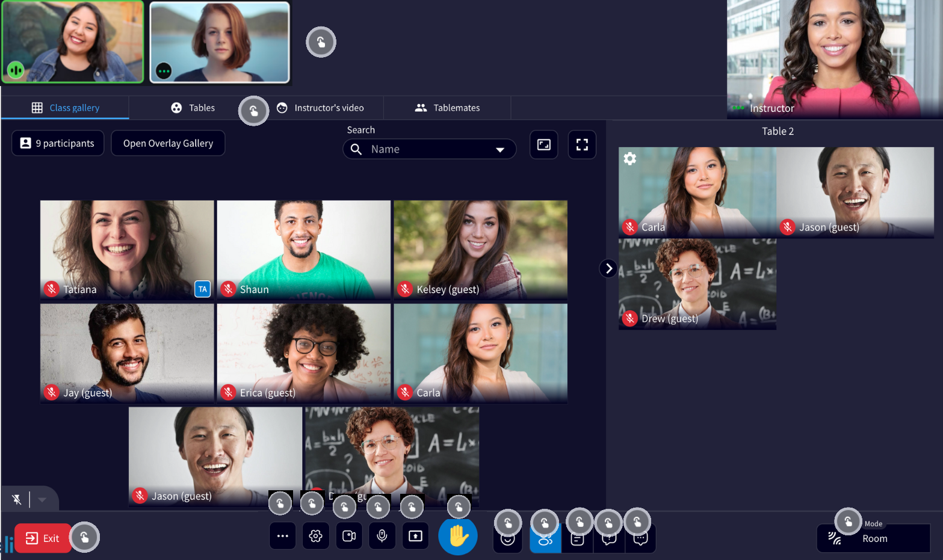Toggle mute indicator on Tatiana's tile
943x560 pixels.
(51, 289)
